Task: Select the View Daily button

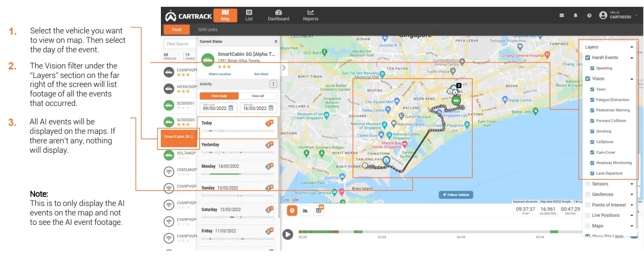Action: click(x=219, y=96)
